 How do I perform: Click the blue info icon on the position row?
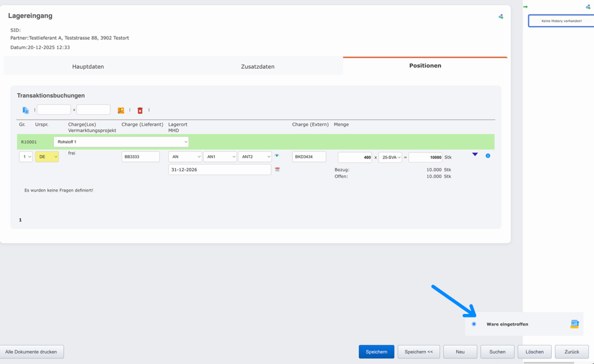pos(488,156)
